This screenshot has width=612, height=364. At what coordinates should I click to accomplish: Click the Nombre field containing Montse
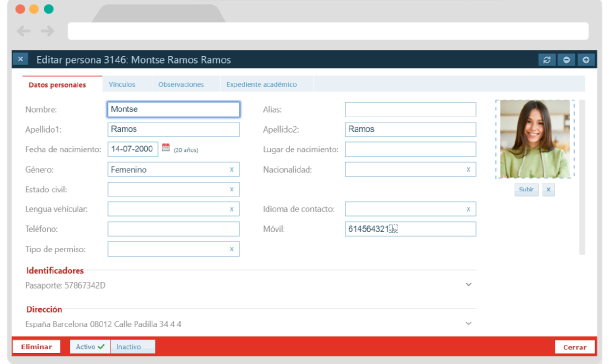coord(174,109)
